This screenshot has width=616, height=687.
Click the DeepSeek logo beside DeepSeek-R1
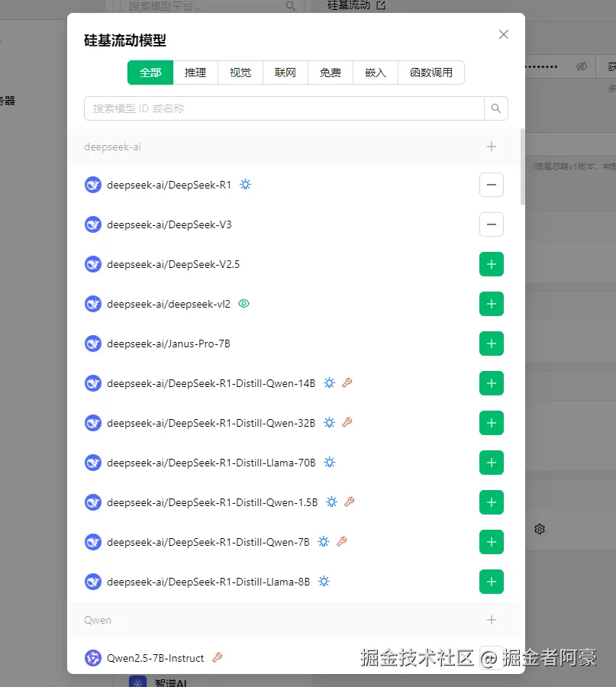[x=93, y=185]
